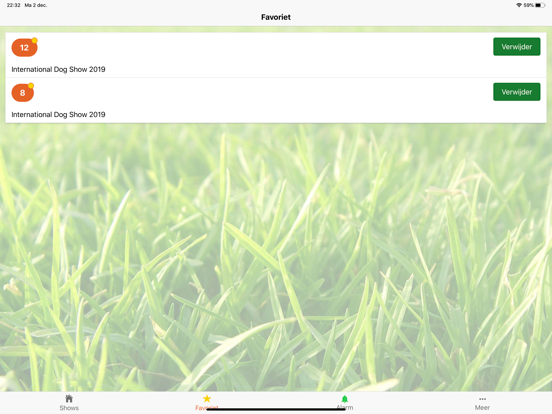The image size is (552, 414).
Task: Open the Shows tab
Action: click(x=69, y=403)
